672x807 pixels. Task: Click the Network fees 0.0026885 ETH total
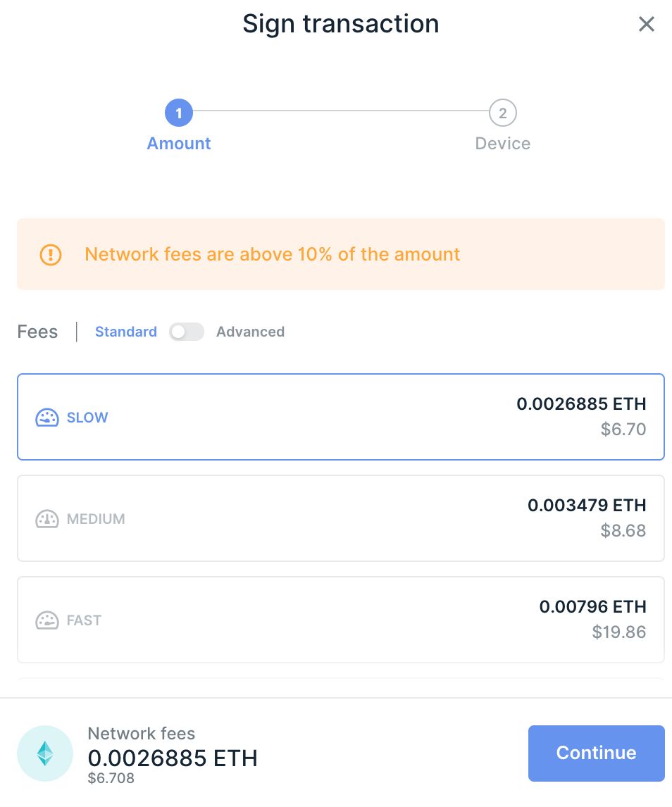pyautogui.click(x=173, y=758)
